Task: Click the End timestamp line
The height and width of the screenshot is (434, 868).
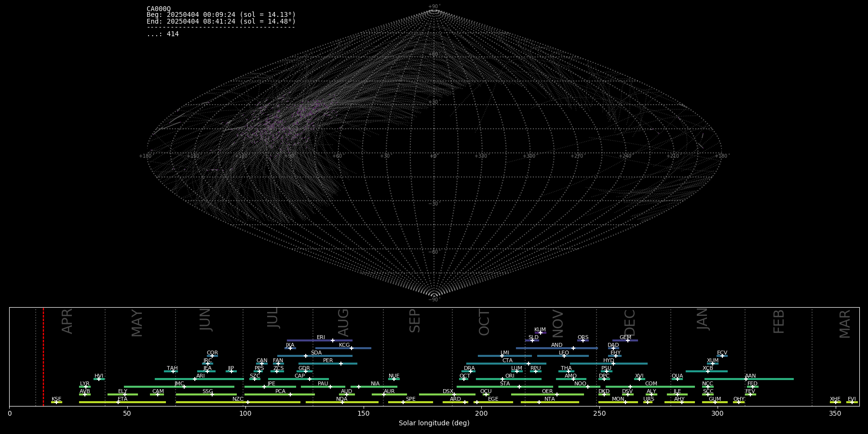Action: 221,21
